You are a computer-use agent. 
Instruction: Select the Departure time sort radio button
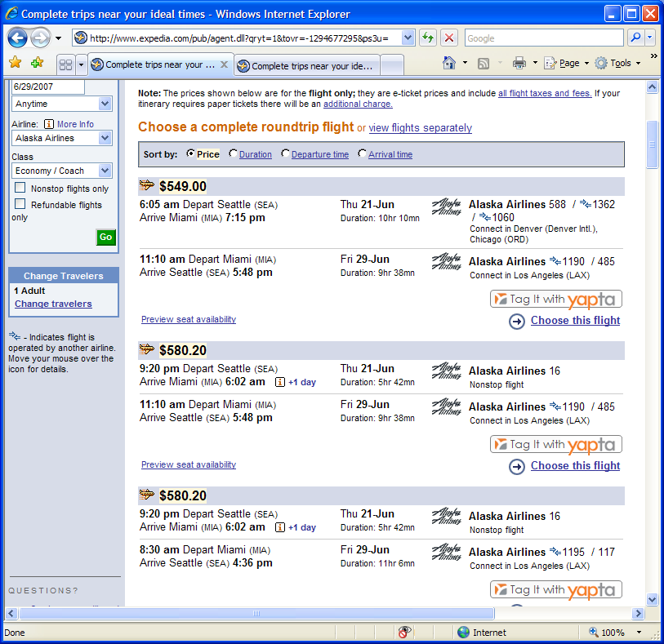285,153
